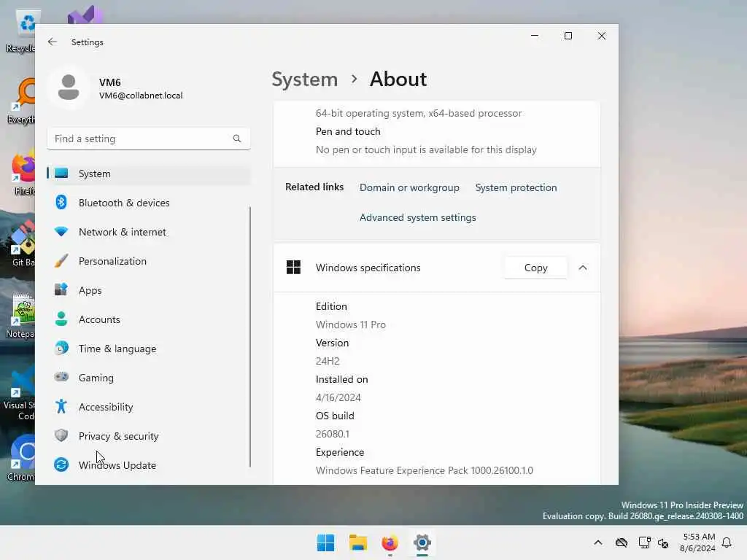747x560 pixels.
Task: Select the Visual Studio Code desktop shortcut
Action: click(19, 393)
